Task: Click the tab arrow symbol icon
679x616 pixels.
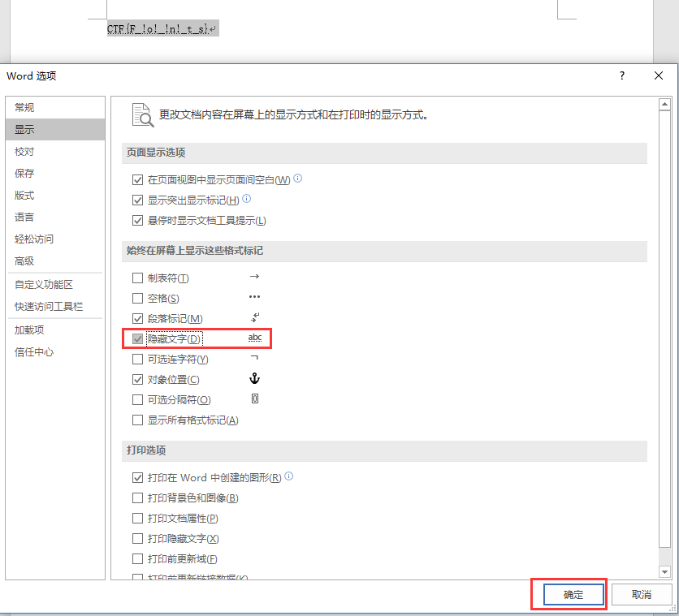Action: [x=254, y=278]
